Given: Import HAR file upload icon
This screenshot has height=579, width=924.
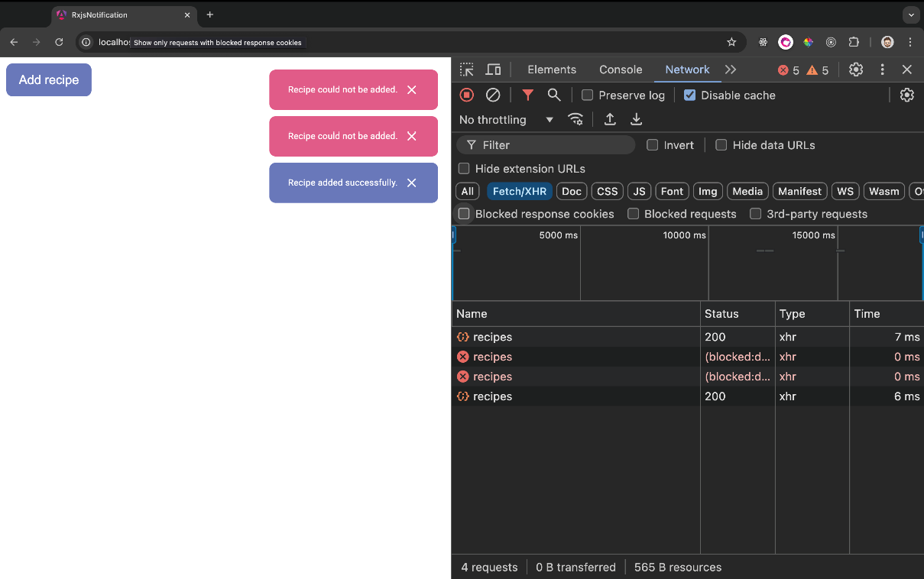Looking at the screenshot, I should tap(610, 119).
